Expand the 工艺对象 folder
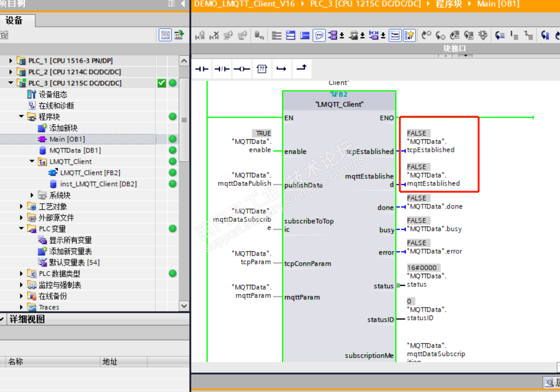 (x=21, y=206)
